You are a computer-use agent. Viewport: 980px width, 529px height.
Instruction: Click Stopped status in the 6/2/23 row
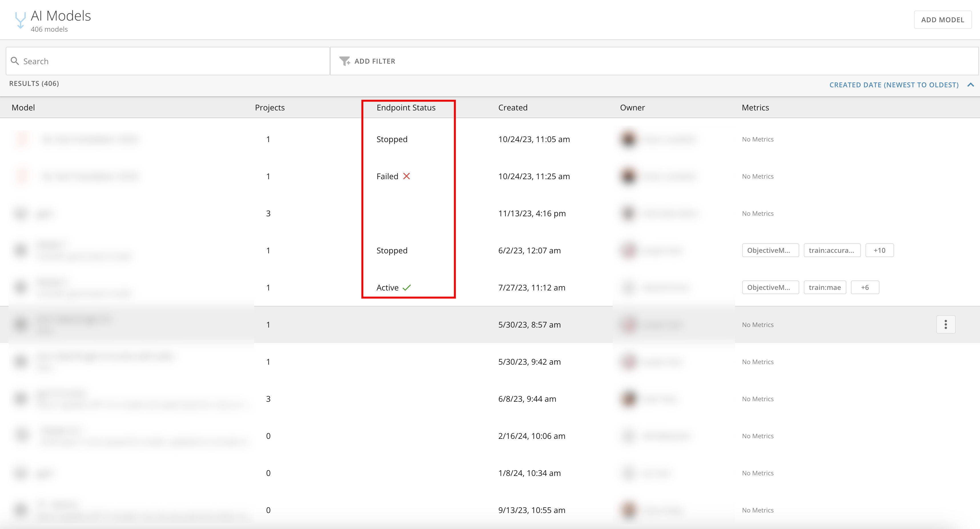tap(392, 251)
